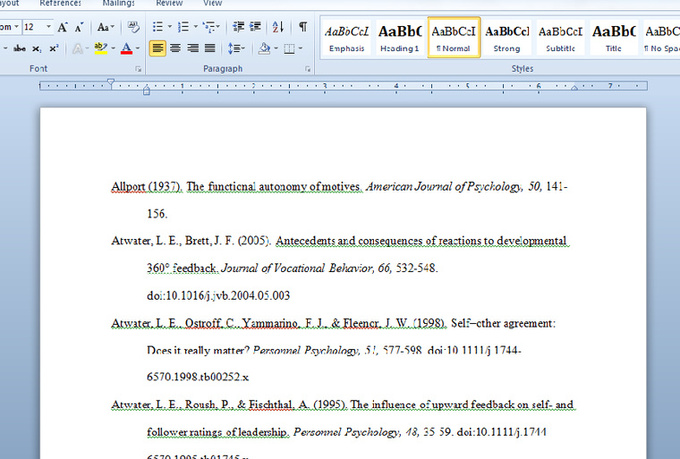Click the hanging indent ruler marker
The height and width of the screenshot is (459, 680).
click(147, 88)
